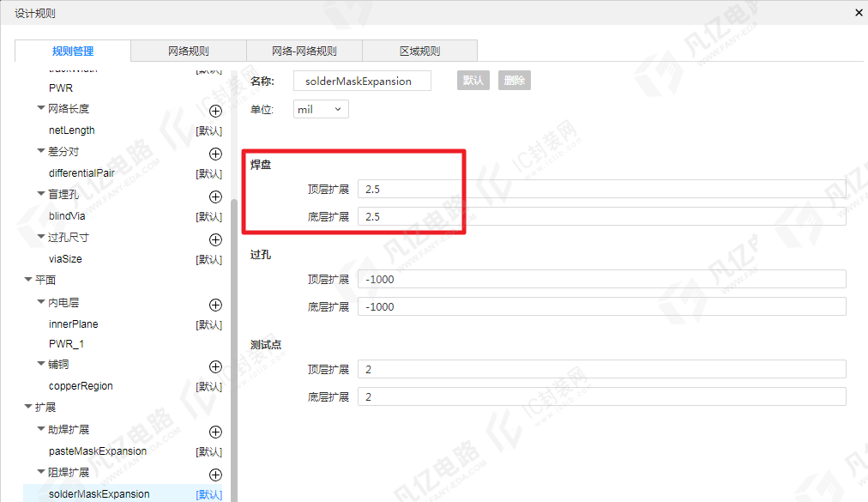Select the netLength rule

pos(72,130)
